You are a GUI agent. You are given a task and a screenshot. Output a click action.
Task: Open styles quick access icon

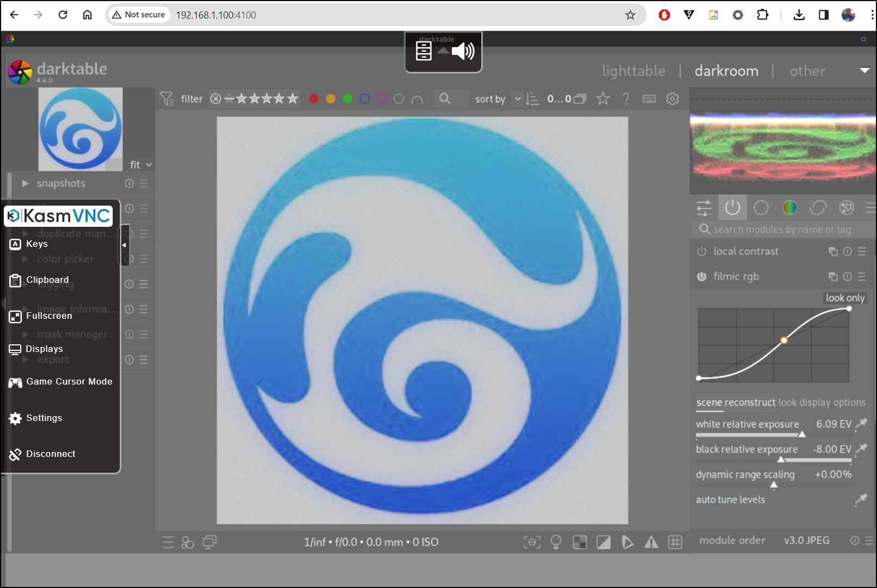point(188,542)
